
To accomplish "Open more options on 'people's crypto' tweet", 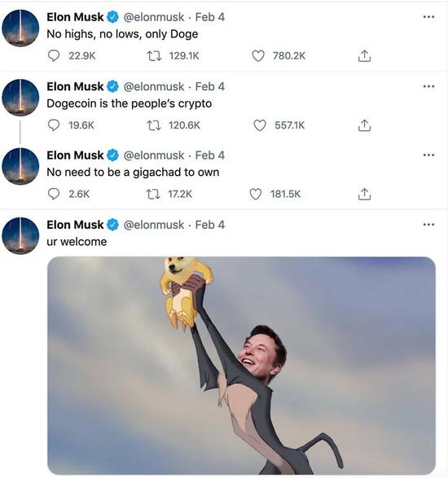I will point(428,86).
